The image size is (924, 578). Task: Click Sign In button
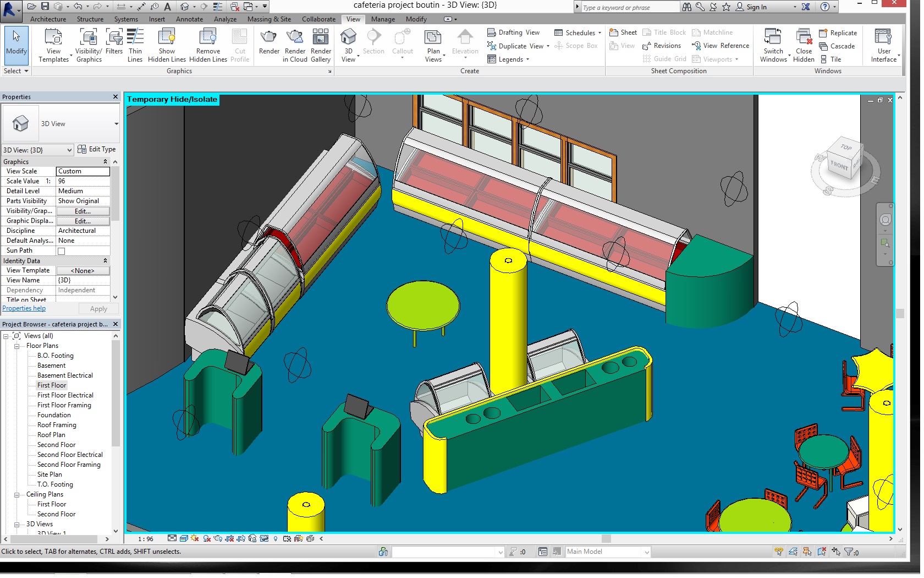tap(751, 7)
